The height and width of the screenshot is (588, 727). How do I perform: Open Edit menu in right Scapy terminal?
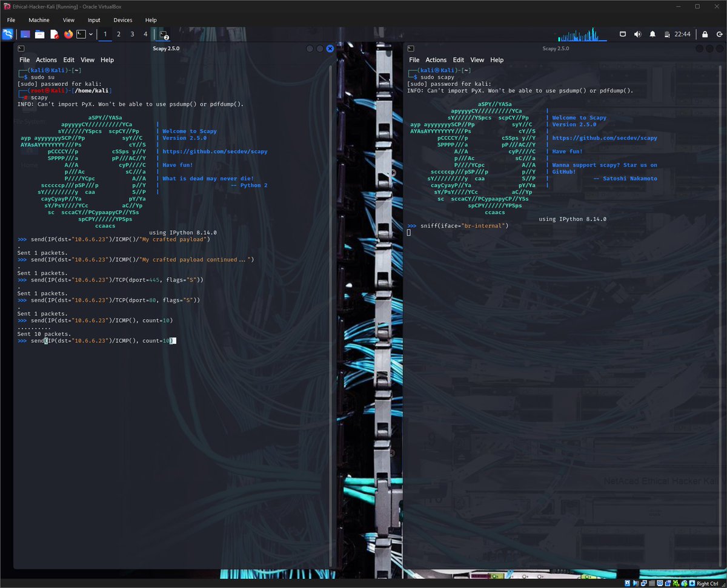click(x=459, y=60)
